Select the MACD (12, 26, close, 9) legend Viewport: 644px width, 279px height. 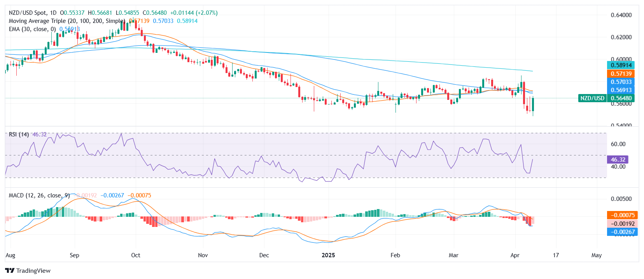tap(39, 195)
